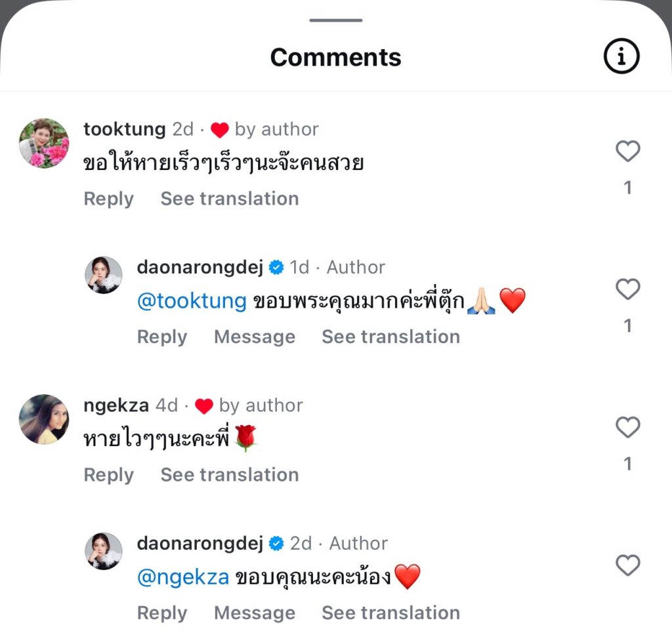This screenshot has height=637, width=672.
Task: Message daonarongdej from the second reply
Action: point(254,613)
